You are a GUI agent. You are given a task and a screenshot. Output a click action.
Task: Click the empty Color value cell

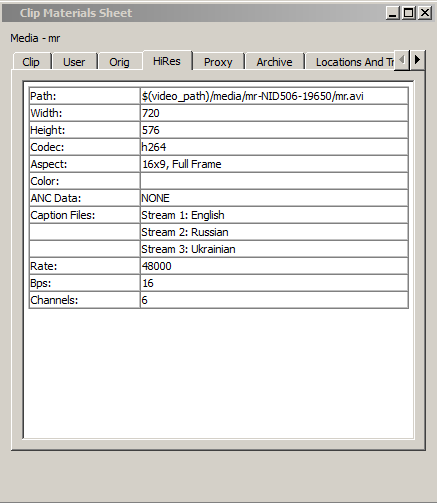274,181
